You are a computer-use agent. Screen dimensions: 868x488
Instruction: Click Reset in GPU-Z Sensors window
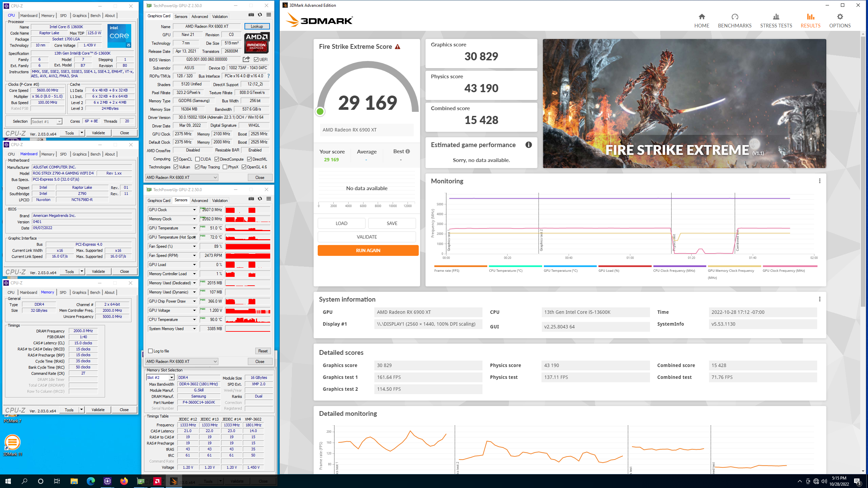coord(263,351)
